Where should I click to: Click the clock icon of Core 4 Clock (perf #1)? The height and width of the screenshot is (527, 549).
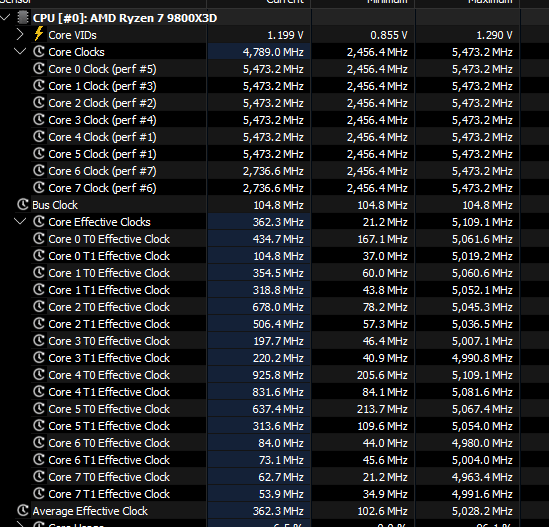(x=39, y=136)
